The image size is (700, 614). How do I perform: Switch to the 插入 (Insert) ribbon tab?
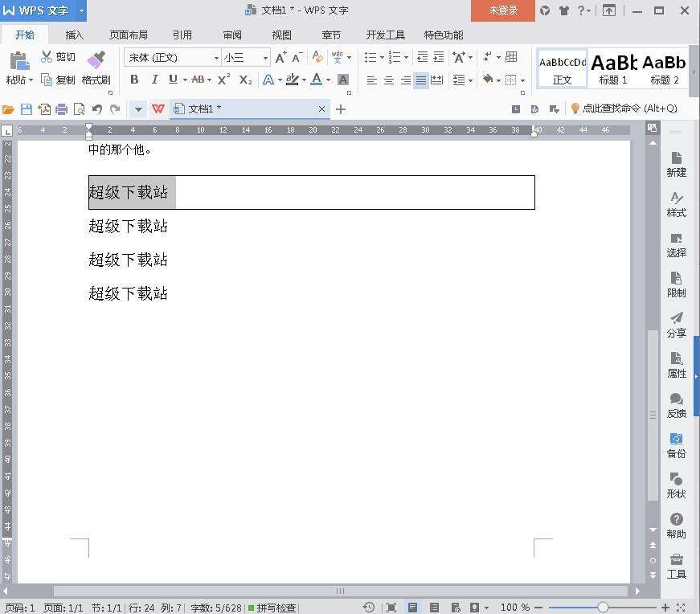pos(74,35)
